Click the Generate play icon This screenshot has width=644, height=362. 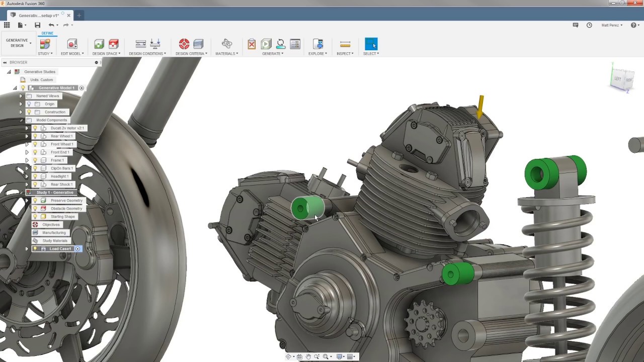coord(266,44)
